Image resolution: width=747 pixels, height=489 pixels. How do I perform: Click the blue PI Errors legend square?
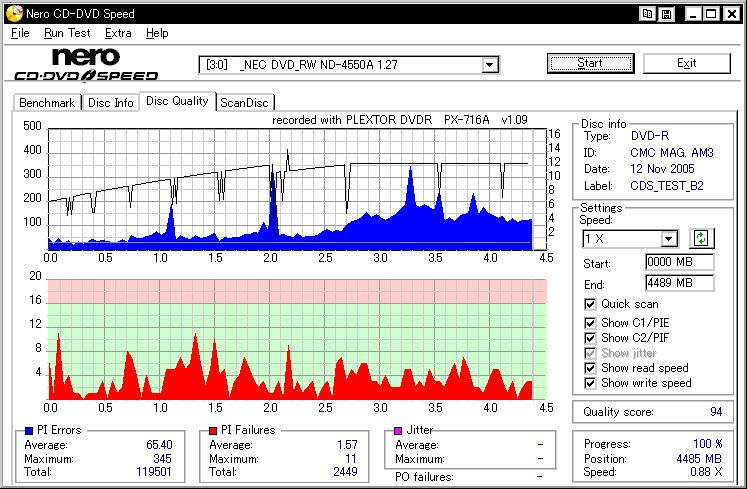pyautogui.click(x=29, y=430)
